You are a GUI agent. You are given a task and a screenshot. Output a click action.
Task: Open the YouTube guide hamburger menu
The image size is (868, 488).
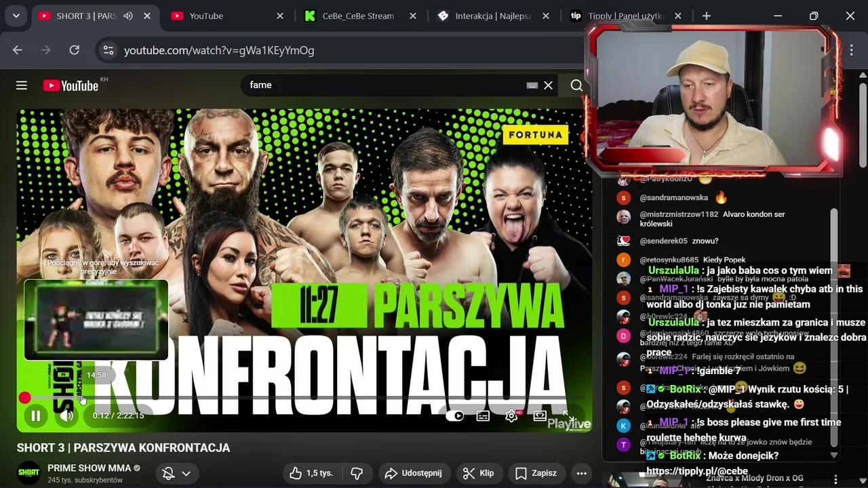pyautogui.click(x=22, y=85)
